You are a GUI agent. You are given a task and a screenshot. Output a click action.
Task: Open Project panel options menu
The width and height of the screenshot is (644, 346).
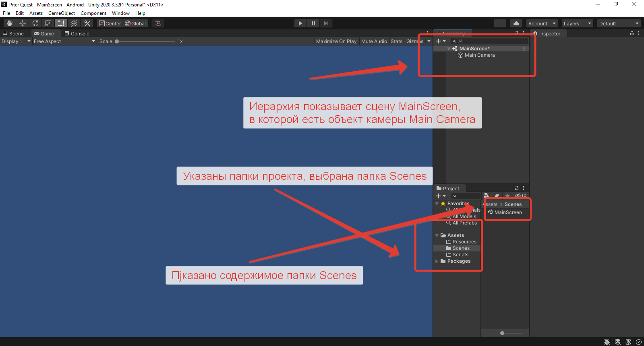[524, 188]
